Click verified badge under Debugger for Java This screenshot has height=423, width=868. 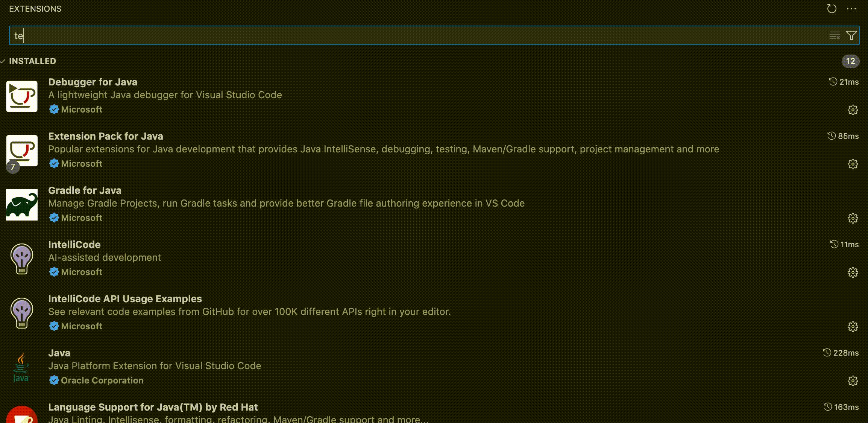click(x=54, y=110)
